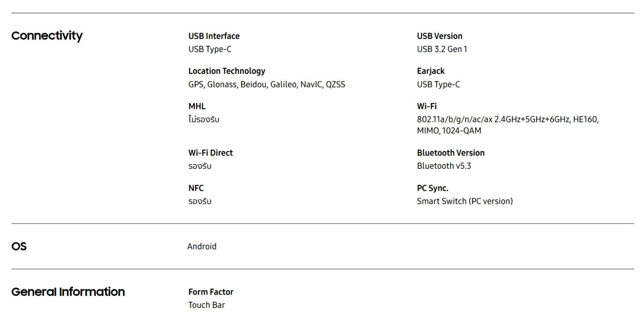This screenshot has height=321, width=644.
Task: Select the PC Sync. label
Action: point(433,188)
